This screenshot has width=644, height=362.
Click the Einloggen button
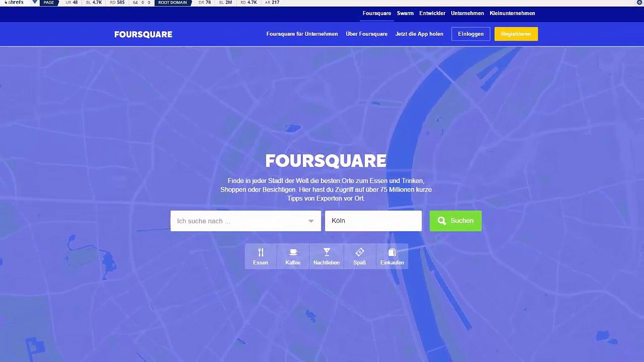(x=471, y=34)
